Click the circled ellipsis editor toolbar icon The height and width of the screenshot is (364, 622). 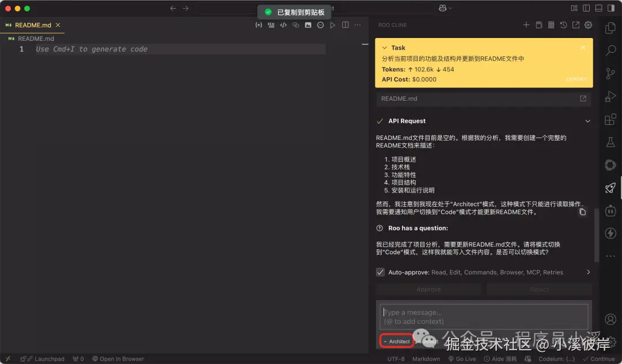(321, 25)
